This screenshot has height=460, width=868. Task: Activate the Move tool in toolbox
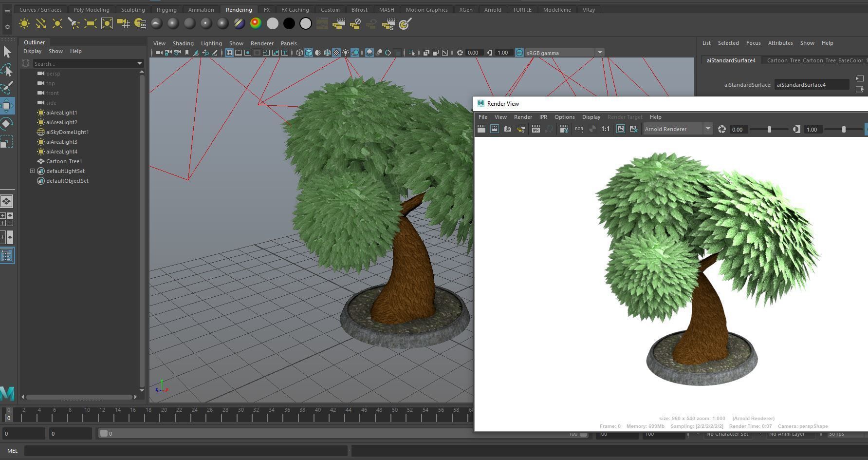click(x=7, y=106)
